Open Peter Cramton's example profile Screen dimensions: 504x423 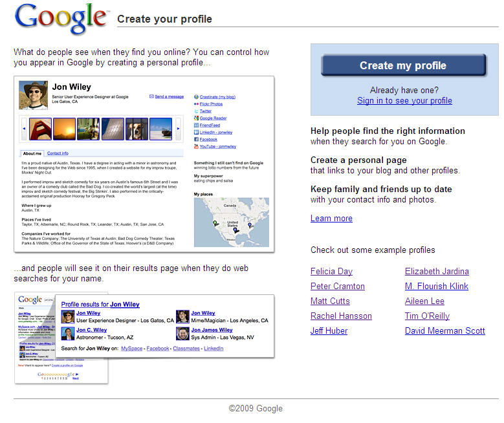[x=338, y=286]
